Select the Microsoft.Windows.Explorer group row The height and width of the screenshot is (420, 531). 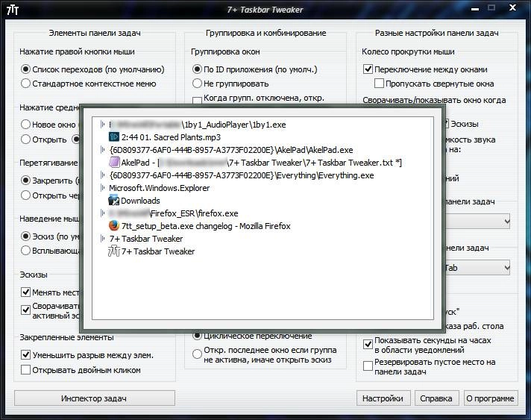click(159, 188)
